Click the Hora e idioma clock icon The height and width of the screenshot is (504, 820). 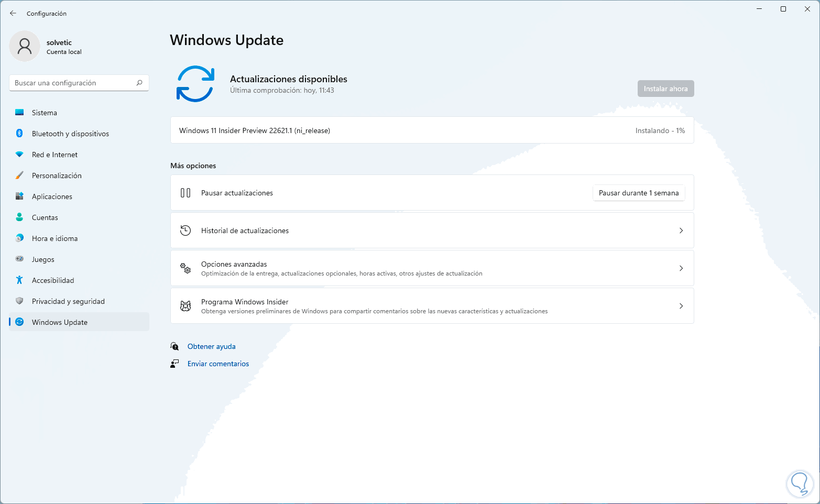[x=19, y=238]
